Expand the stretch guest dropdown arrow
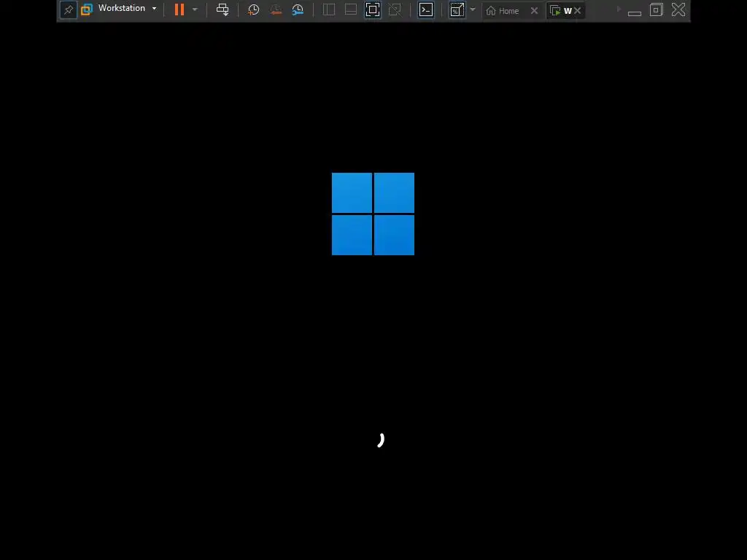 (x=473, y=9)
